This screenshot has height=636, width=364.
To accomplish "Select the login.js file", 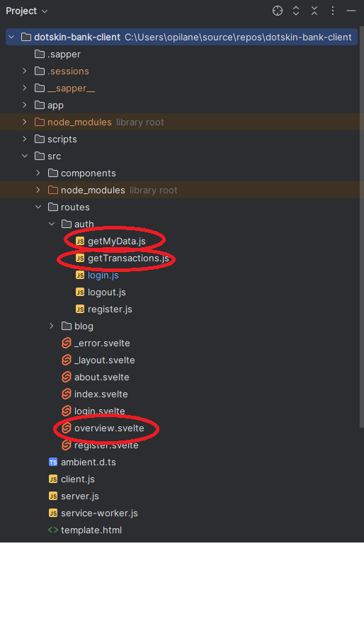I will coord(103,276).
